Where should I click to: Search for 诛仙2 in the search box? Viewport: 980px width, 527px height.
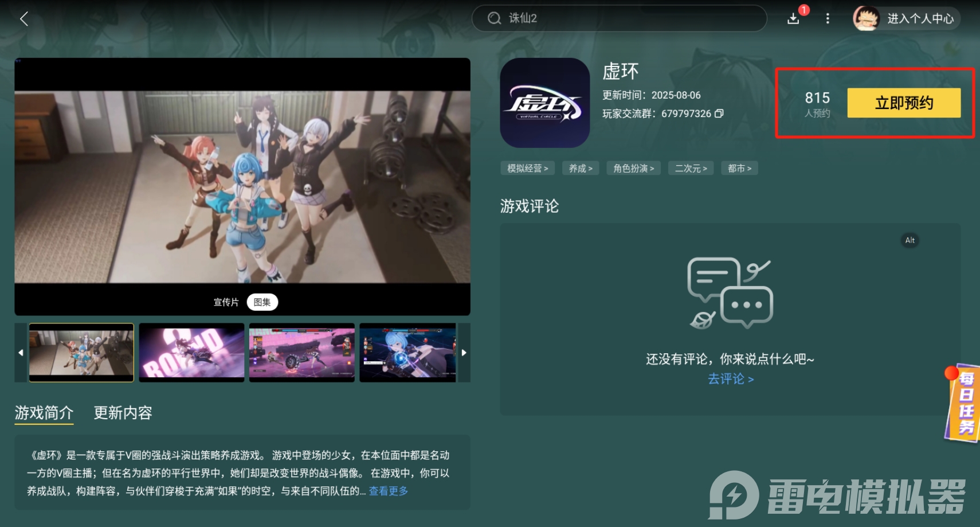(x=619, y=18)
